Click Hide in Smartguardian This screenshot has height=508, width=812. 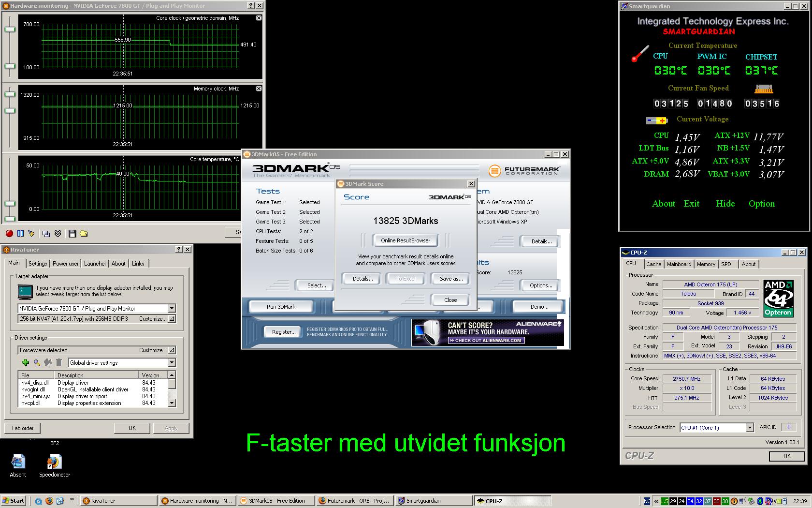725,204
